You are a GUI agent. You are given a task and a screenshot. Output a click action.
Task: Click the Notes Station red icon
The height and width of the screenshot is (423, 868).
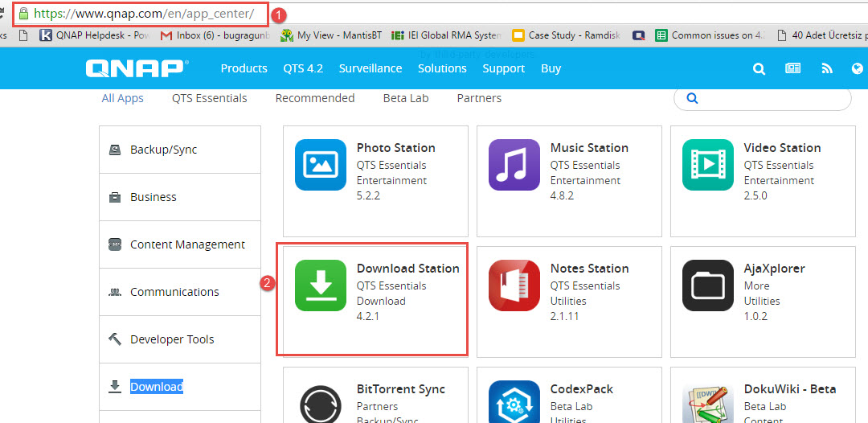click(x=514, y=285)
